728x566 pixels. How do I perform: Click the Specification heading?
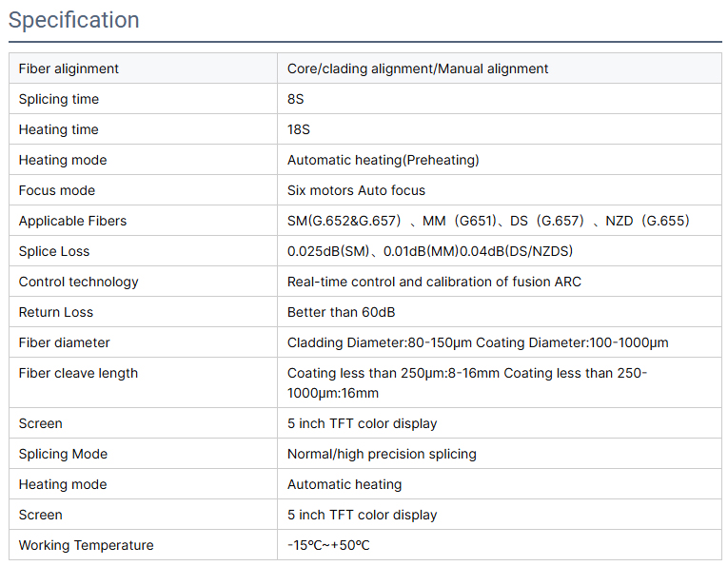coord(74,20)
